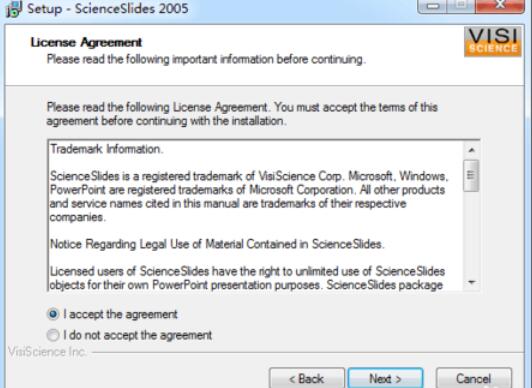This screenshot has width=532, height=388.
Task: Click the "Licensed users of ScienceSlides" paragraph
Action: [247, 278]
